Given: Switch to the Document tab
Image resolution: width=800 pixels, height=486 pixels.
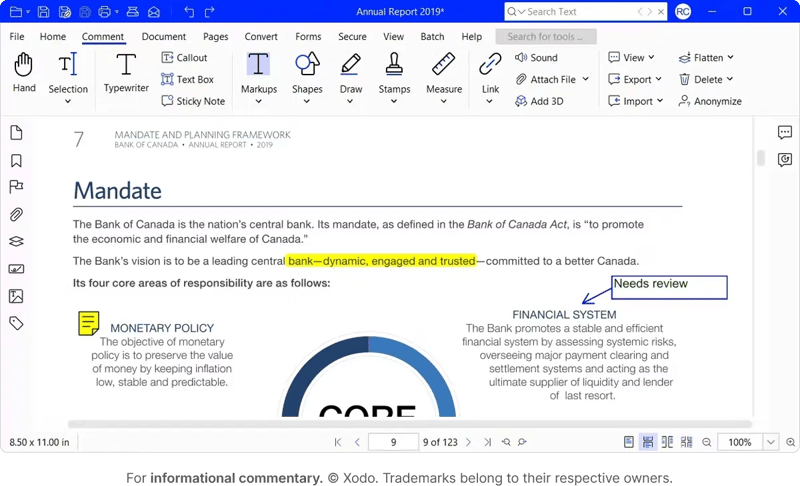Looking at the screenshot, I should click(164, 37).
